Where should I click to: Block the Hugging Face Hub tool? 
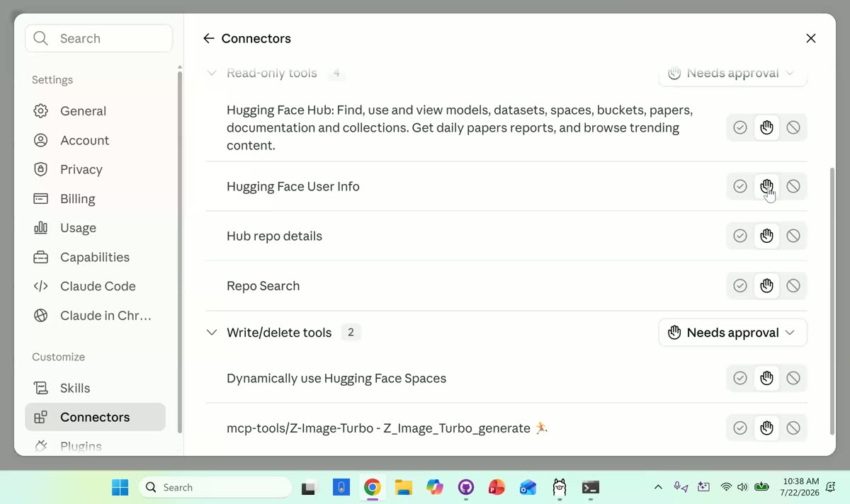[793, 127]
